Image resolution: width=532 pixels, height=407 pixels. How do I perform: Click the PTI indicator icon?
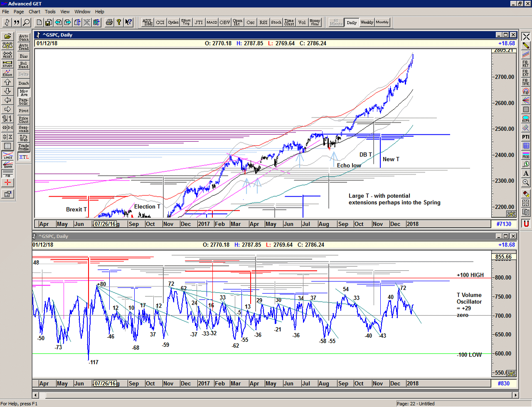pos(526,137)
